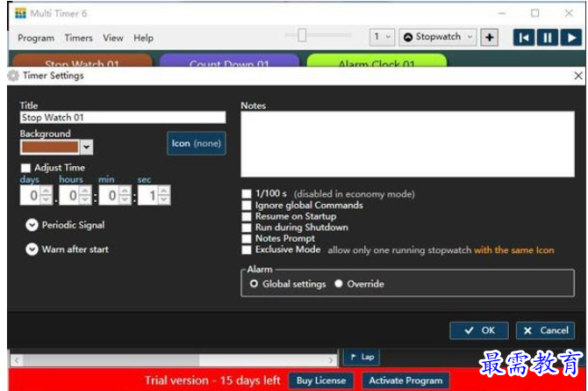Click 'Trial version - 15 days left' text
The width and height of the screenshot is (588, 391).
pos(212,380)
